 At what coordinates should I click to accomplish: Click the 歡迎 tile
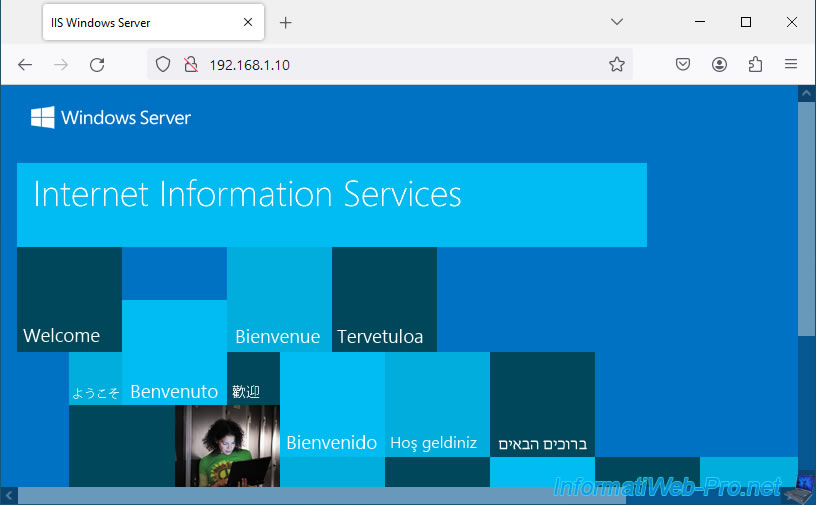click(253, 378)
